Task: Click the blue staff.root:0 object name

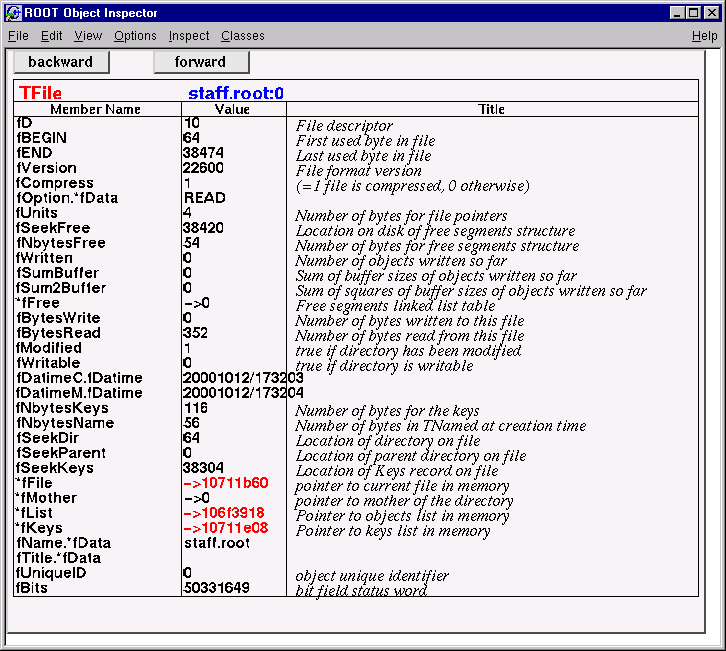Action: (236, 93)
